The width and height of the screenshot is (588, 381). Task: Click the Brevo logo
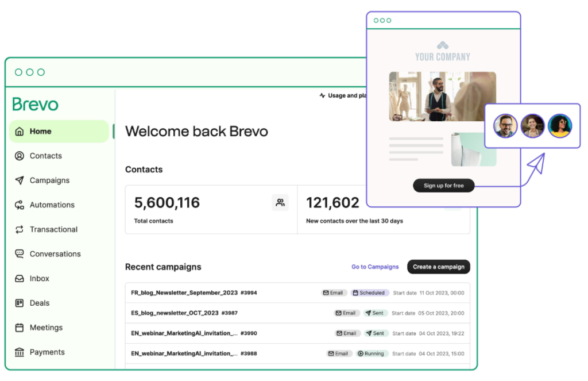pyautogui.click(x=34, y=104)
